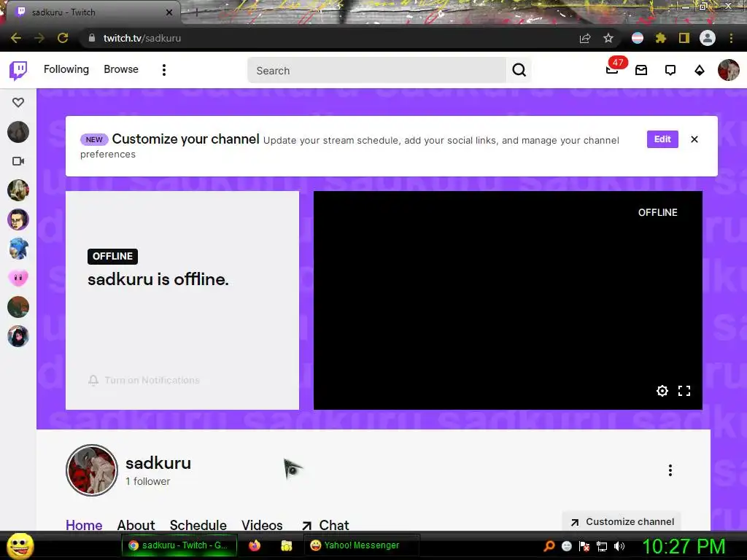
Task: Click the sadkuru channel name heading
Action: point(158,463)
